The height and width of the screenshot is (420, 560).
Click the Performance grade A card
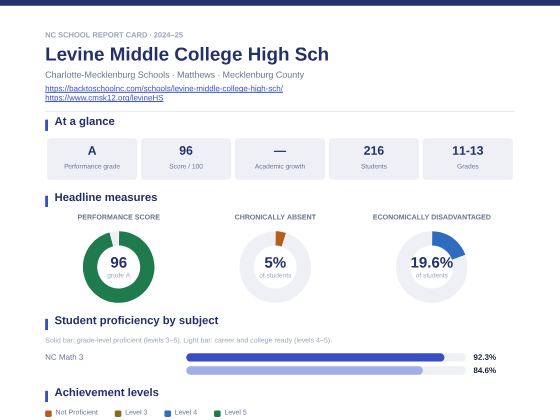click(x=92, y=159)
